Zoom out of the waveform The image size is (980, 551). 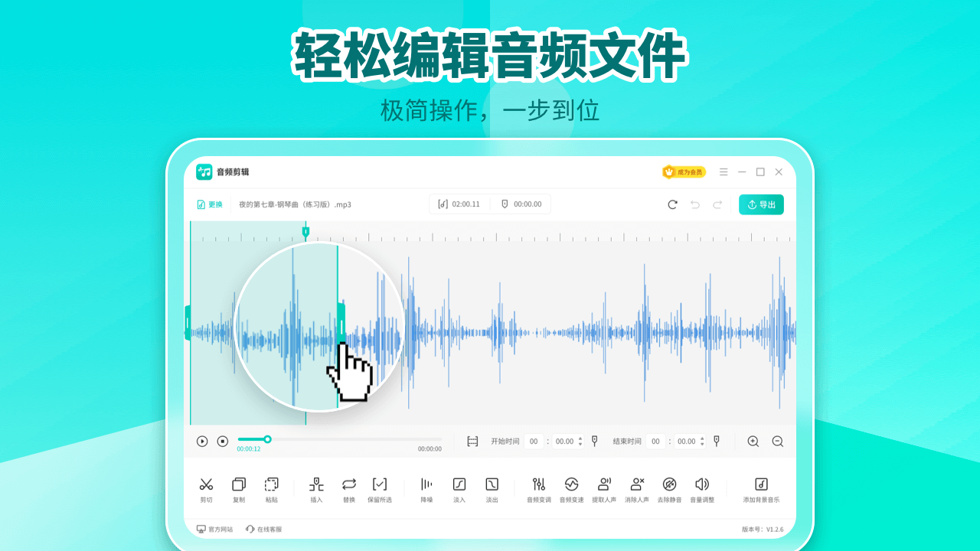[778, 441]
